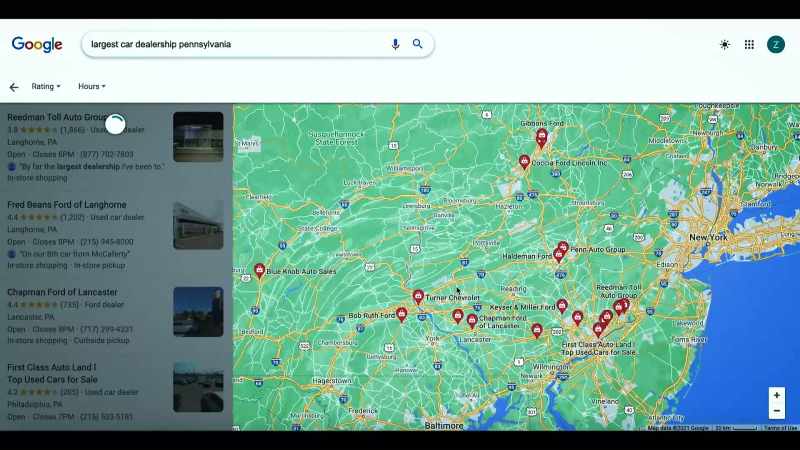Open Chapman Ford of Lancaster listing title
This screenshot has height=450, width=800.
(62, 292)
